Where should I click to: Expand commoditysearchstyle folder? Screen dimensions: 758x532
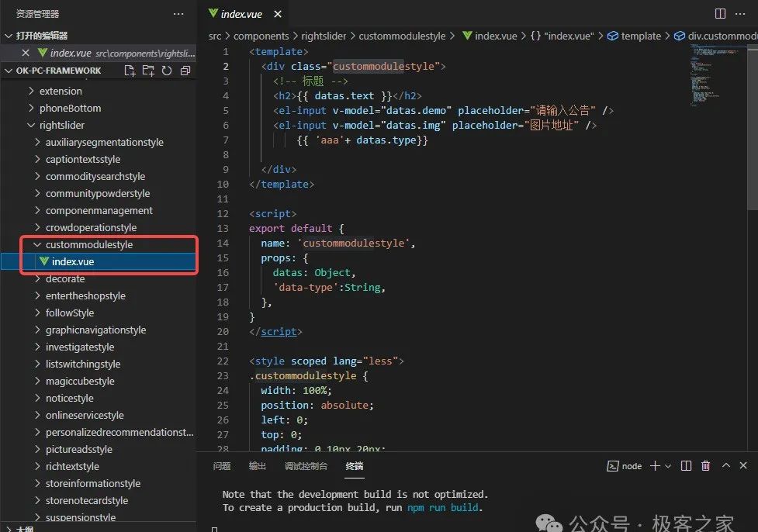[38, 176]
